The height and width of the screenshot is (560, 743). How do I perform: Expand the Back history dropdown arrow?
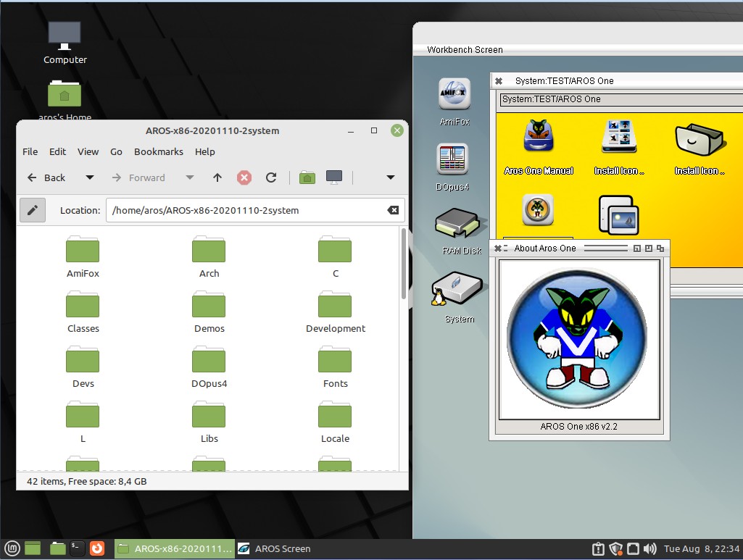pyautogui.click(x=90, y=177)
